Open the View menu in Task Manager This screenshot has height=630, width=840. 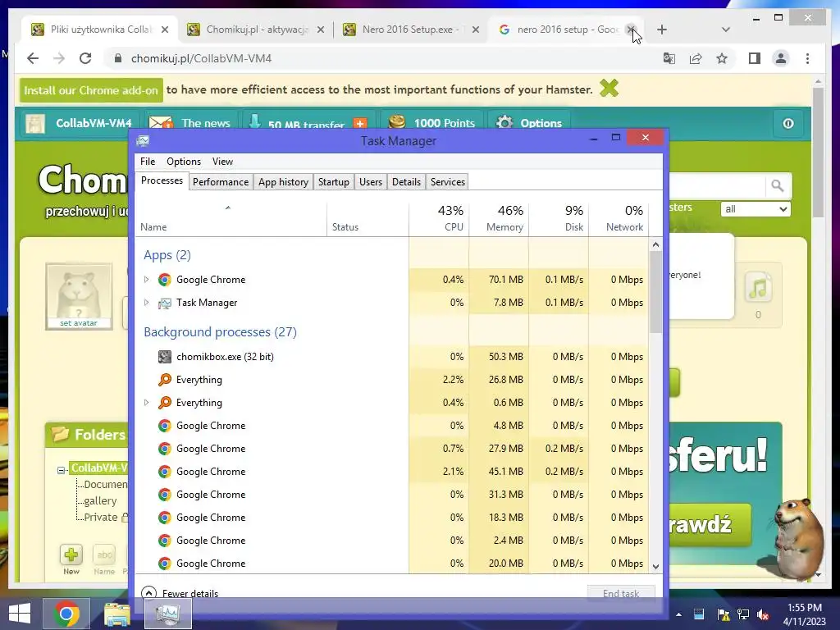(222, 162)
